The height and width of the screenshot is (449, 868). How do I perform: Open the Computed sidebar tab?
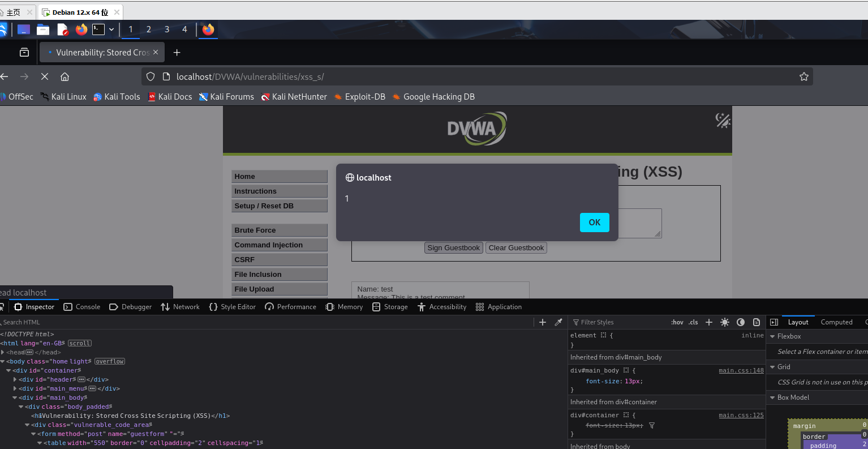pyautogui.click(x=836, y=322)
